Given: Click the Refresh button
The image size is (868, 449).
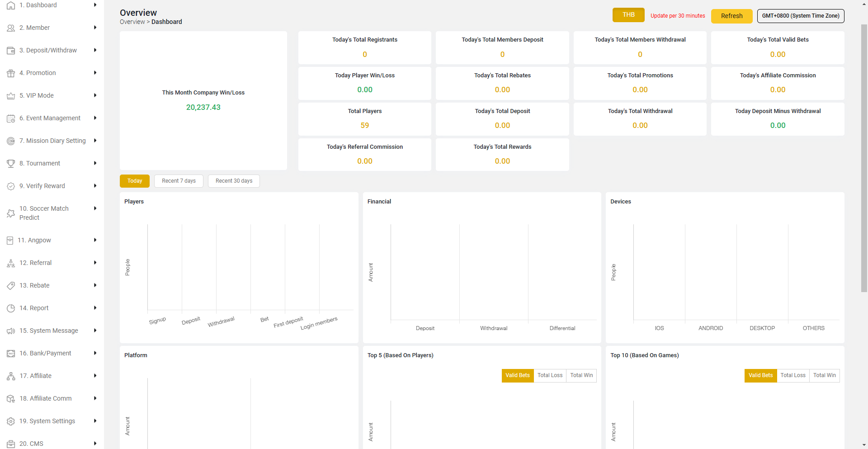Looking at the screenshot, I should 731,16.
